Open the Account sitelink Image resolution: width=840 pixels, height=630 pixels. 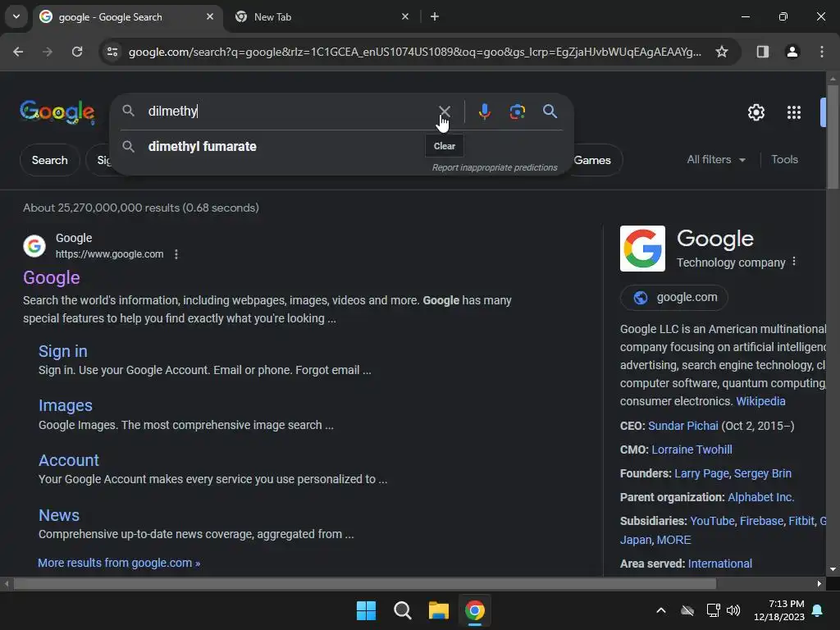tap(69, 460)
